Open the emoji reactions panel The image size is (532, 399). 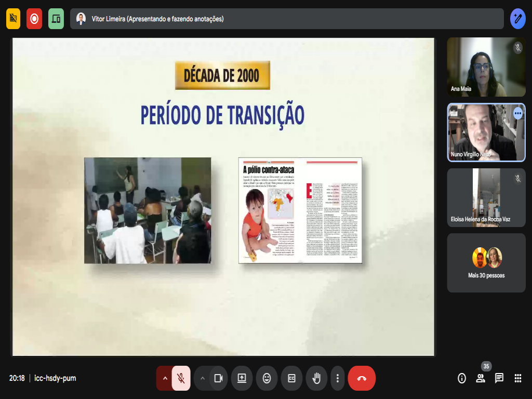coord(267,378)
